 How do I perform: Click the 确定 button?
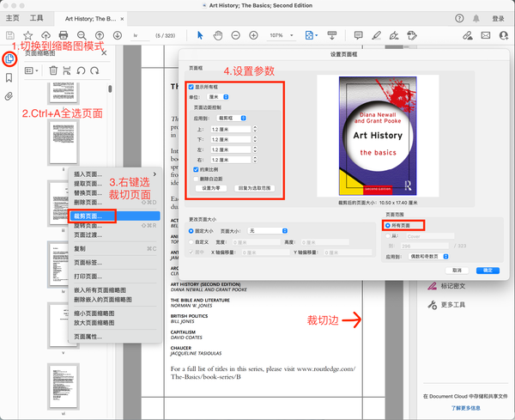coord(487,270)
